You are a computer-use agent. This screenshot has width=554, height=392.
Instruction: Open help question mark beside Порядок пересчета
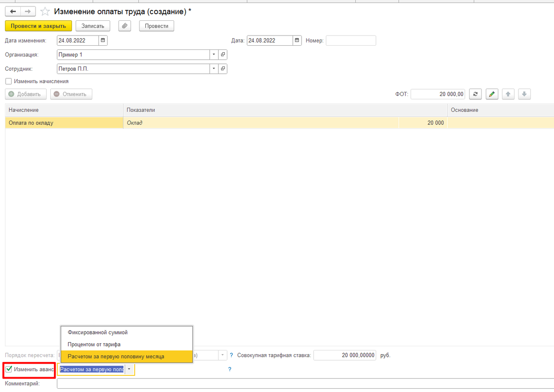pyautogui.click(x=231, y=356)
